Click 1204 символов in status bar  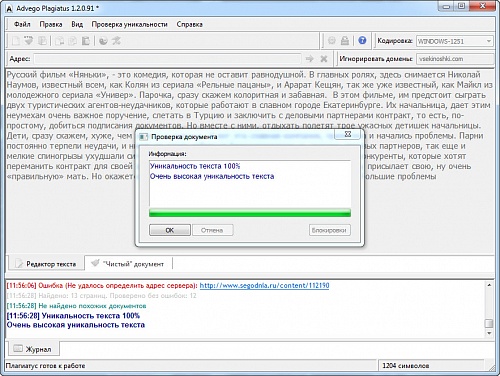click(x=406, y=366)
